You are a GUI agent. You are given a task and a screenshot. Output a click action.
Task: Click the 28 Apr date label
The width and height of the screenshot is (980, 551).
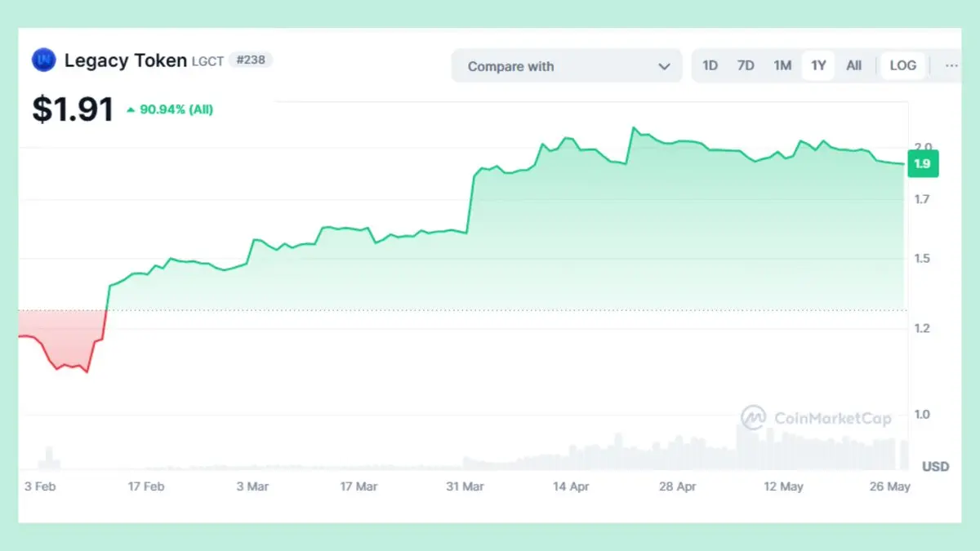[677, 487]
